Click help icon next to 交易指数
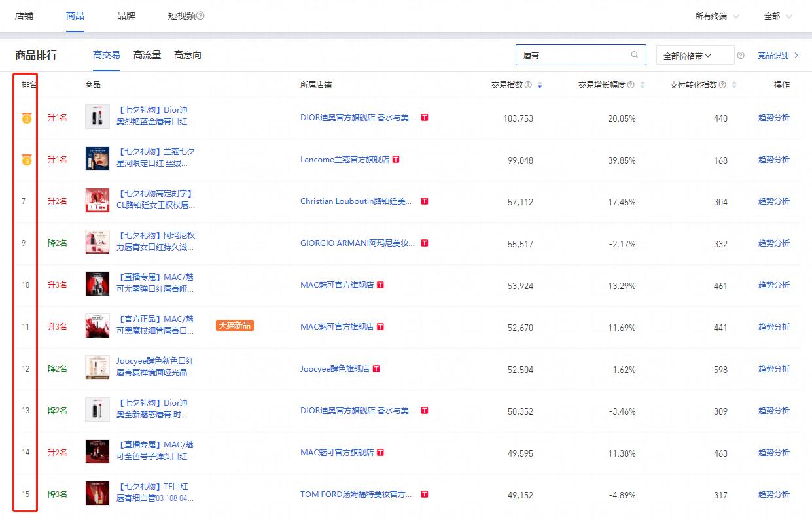This screenshot has width=812, height=520. pyautogui.click(x=528, y=85)
